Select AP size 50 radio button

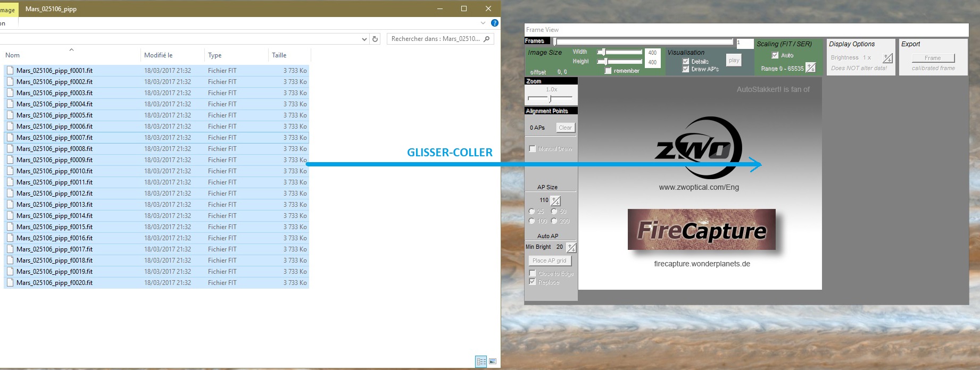click(554, 212)
